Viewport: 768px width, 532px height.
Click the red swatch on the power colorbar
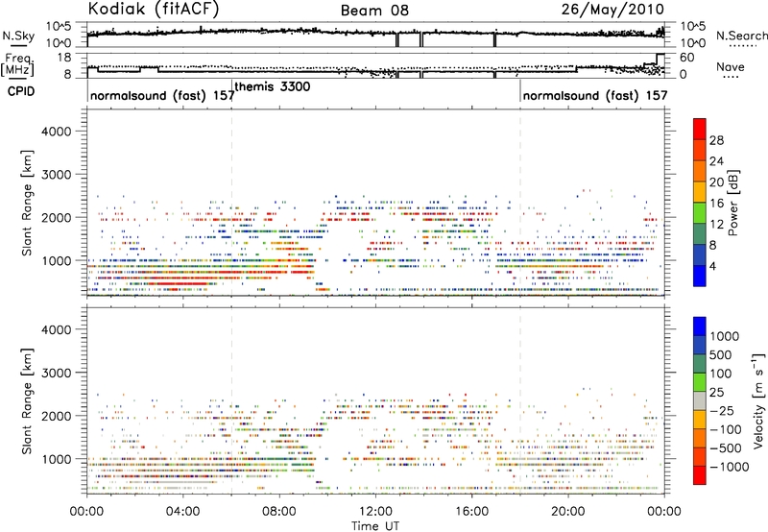(x=700, y=130)
